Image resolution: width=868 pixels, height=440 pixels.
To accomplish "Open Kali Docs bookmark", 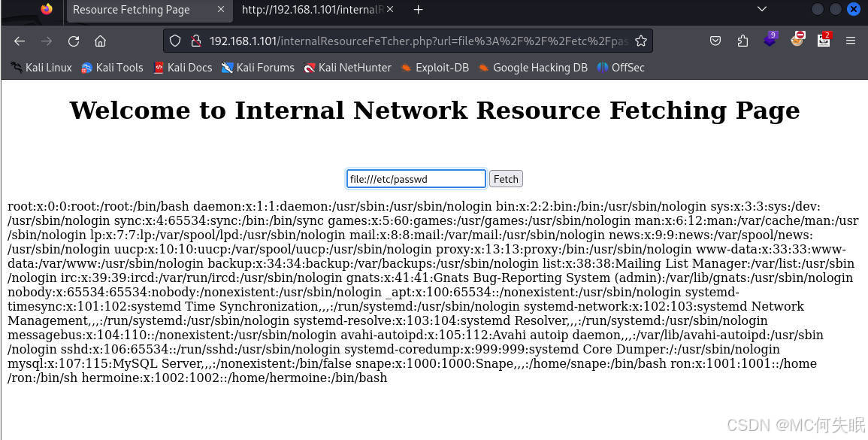I will [183, 68].
